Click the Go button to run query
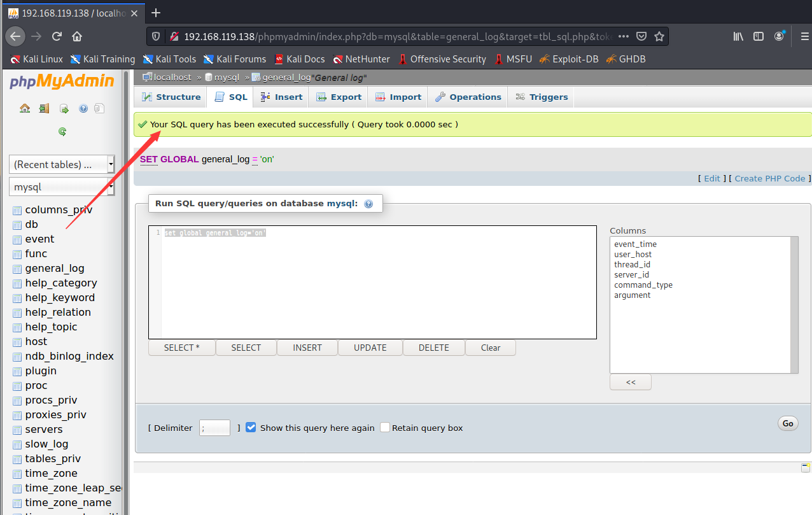Viewport: 812px width, 515px height. (x=788, y=423)
